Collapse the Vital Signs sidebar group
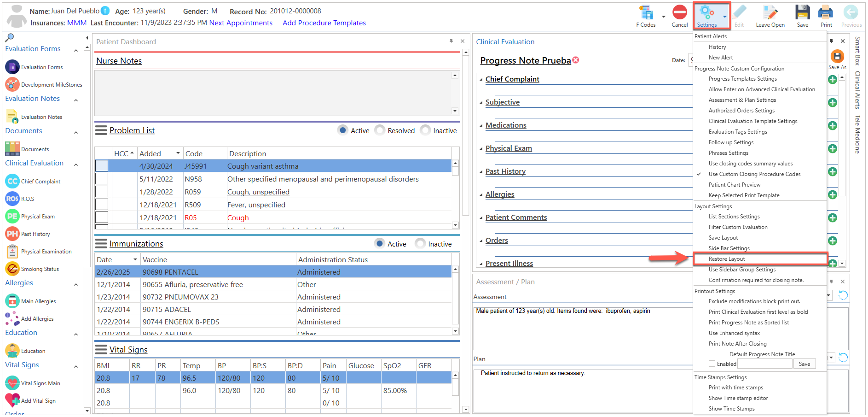The width and height of the screenshot is (868, 417). coord(76,366)
